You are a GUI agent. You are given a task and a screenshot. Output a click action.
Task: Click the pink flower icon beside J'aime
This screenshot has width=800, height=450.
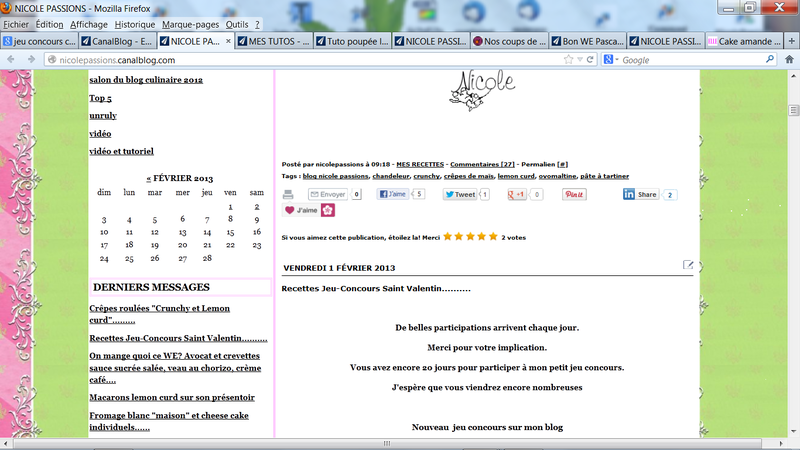[x=328, y=210]
